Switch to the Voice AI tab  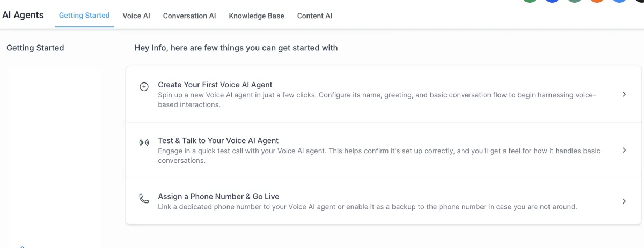coord(136,16)
